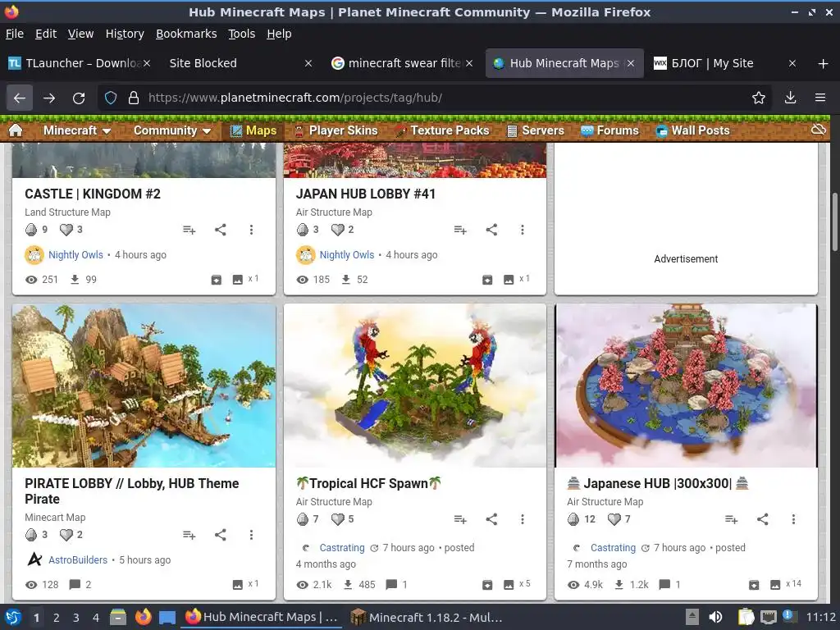Favorite Japanese HUB 300x300 with heart

coord(614,519)
